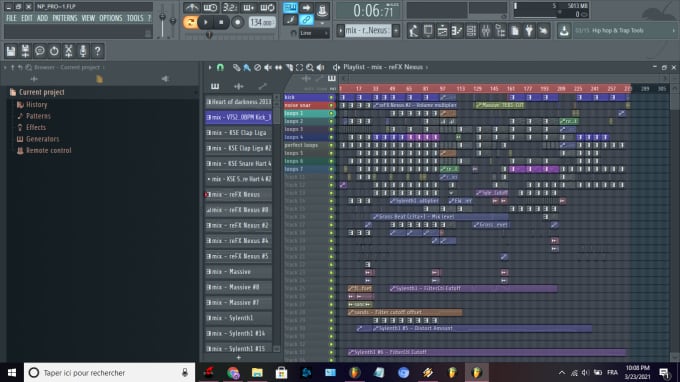The image size is (680, 382).
Task: Open the pattern selector left arrow menu
Action: (340, 30)
